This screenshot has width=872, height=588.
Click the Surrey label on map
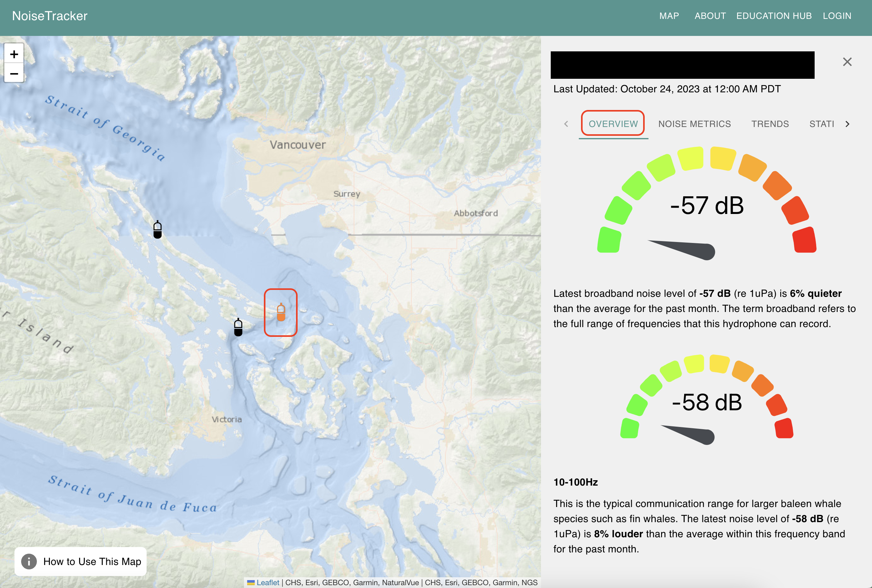[x=346, y=194]
